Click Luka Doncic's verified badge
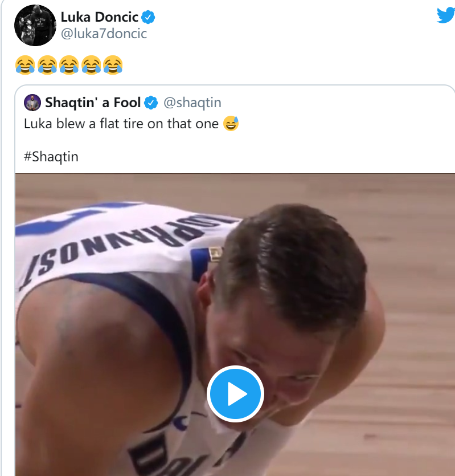 click(x=149, y=18)
